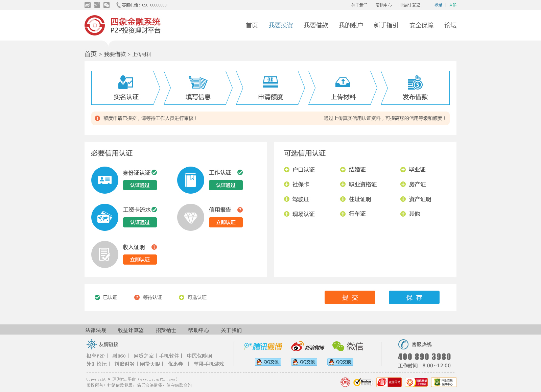The width and height of the screenshot is (541, 392).
Task: Click the ID card verification circle icon
Action: (x=105, y=180)
